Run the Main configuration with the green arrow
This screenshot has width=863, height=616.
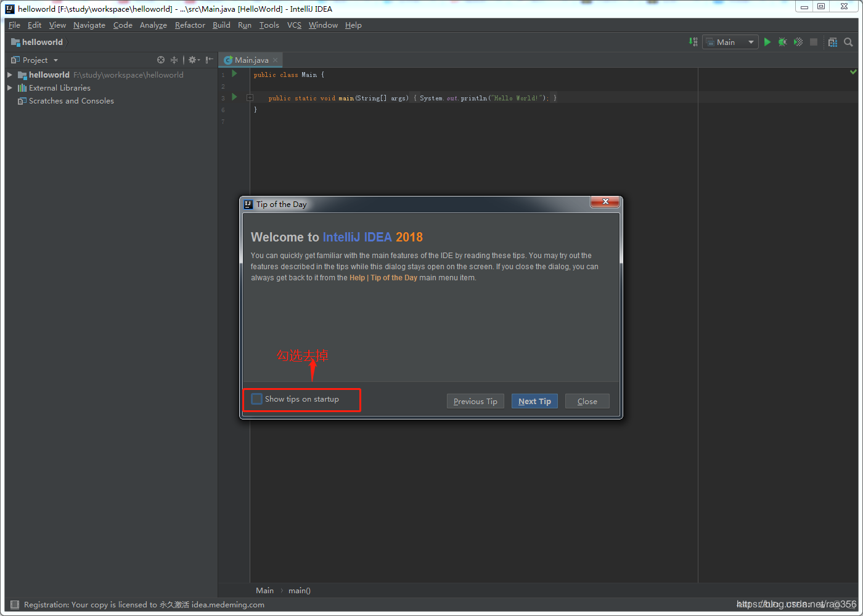(x=767, y=42)
